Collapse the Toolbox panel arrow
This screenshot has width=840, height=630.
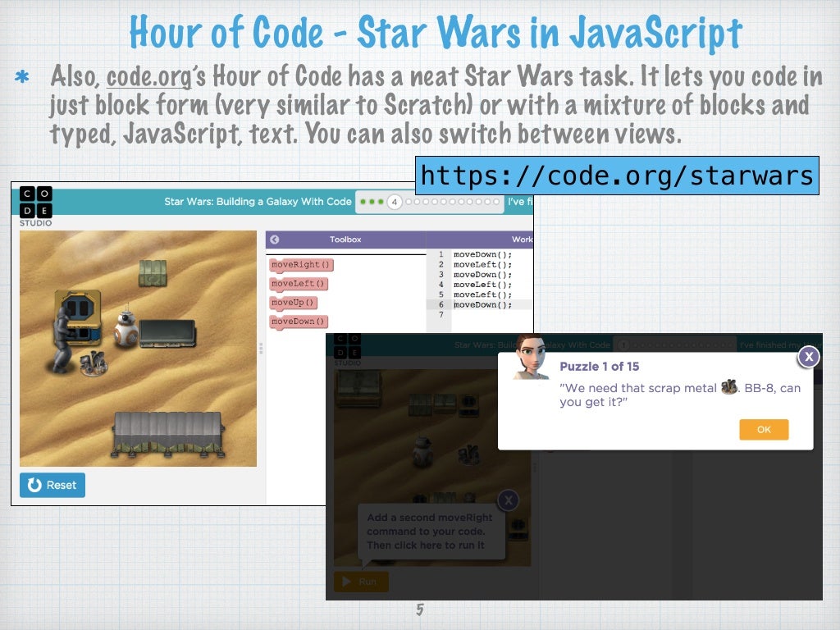click(x=274, y=240)
